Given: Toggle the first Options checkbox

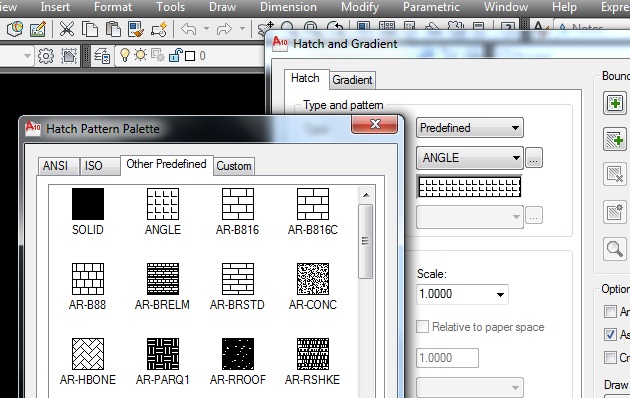Looking at the screenshot, I should (610, 311).
